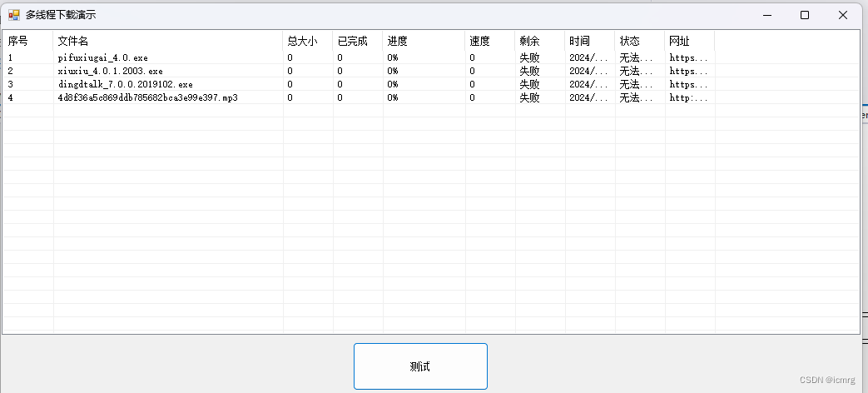The width and height of the screenshot is (868, 393).
Task: Click 失败 in the xiuxiu_4.0.1.2003.exe row
Action: click(x=529, y=71)
